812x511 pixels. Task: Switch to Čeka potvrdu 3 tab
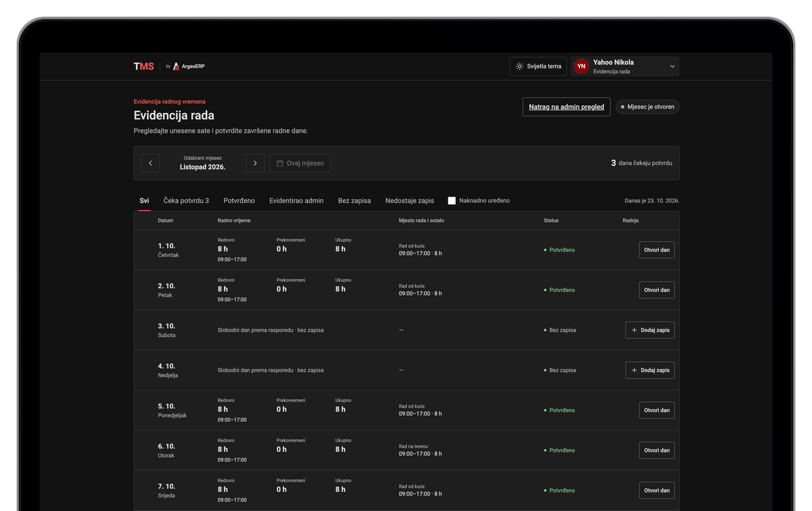click(x=186, y=201)
